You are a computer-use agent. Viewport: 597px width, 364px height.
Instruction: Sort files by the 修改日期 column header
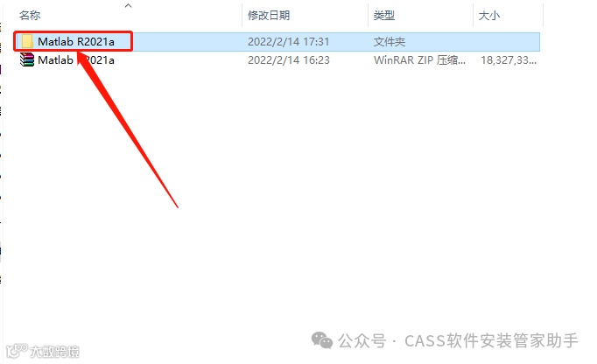(269, 16)
